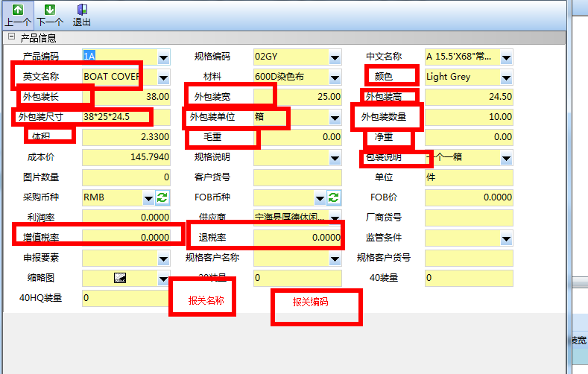Open the 供应商 dropdown list
This screenshot has height=374, width=588.
[x=335, y=218]
